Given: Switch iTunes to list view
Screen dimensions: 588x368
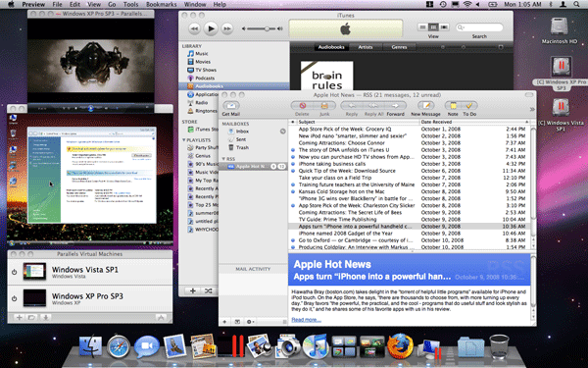Looking at the screenshot, I should click(x=422, y=27).
